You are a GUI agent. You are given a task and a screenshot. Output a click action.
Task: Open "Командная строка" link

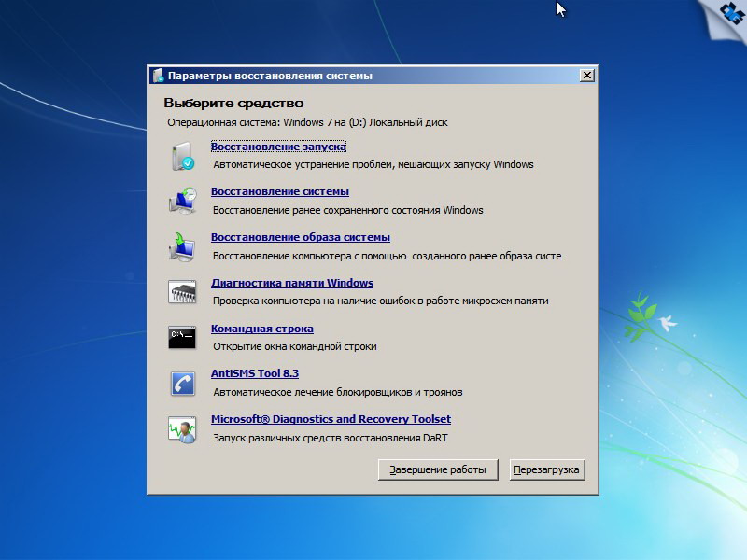[262, 329]
